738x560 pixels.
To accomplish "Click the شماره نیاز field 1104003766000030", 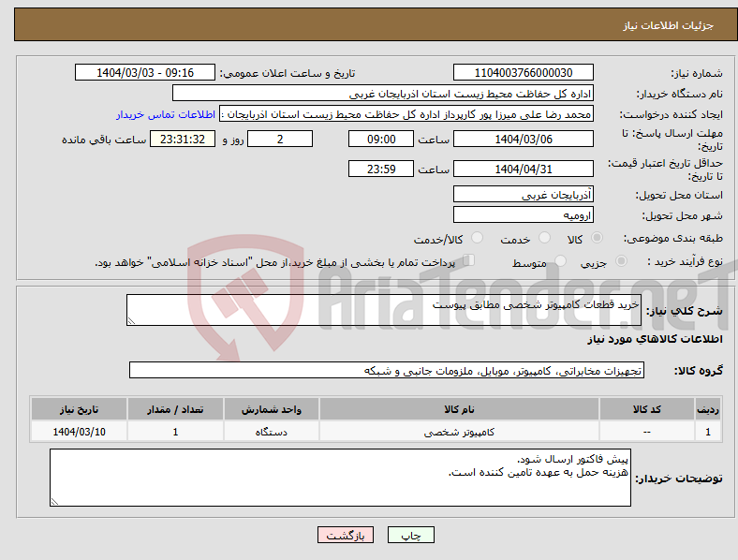I will click(524, 72).
